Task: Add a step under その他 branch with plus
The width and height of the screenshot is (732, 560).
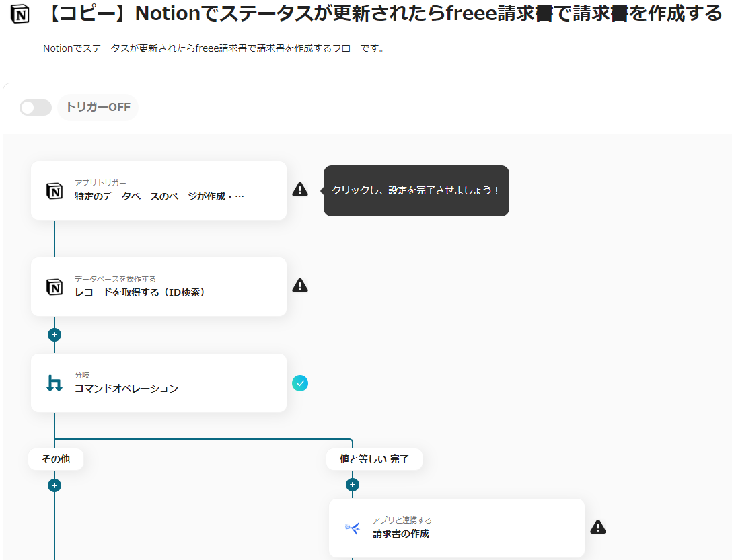Action: [x=54, y=485]
